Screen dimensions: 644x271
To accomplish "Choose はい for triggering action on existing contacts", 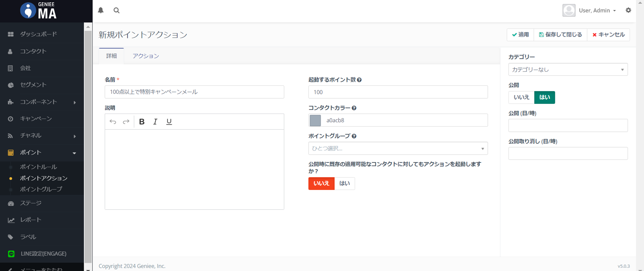I will click(344, 184).
